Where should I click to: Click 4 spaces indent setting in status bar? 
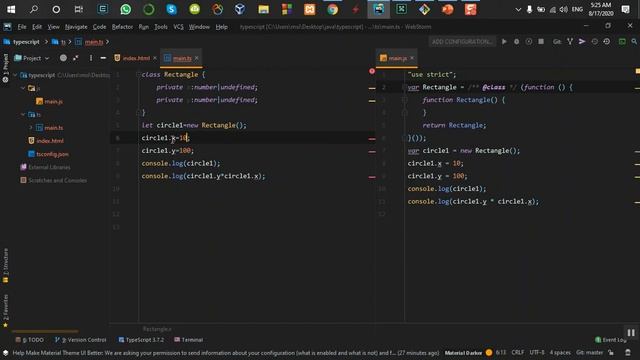pos(560,353)
